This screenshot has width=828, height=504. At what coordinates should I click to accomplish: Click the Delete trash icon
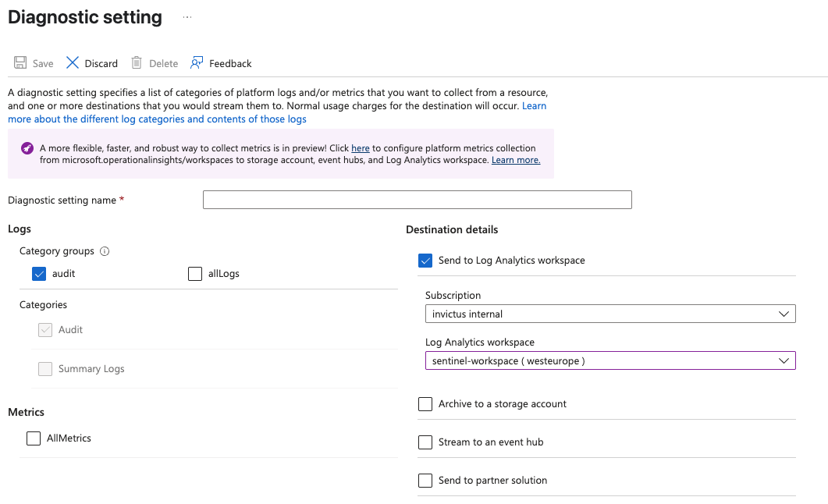coord(137,63)
